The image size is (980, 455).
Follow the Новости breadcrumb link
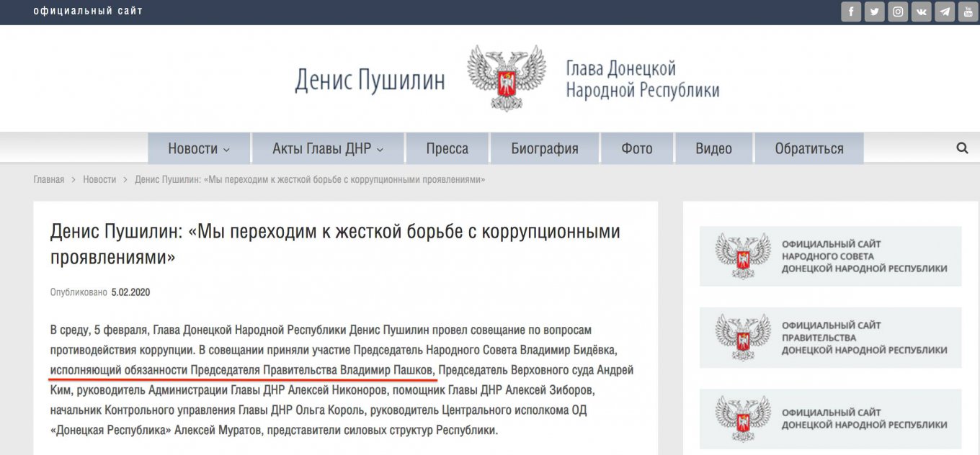coord(99,179)
